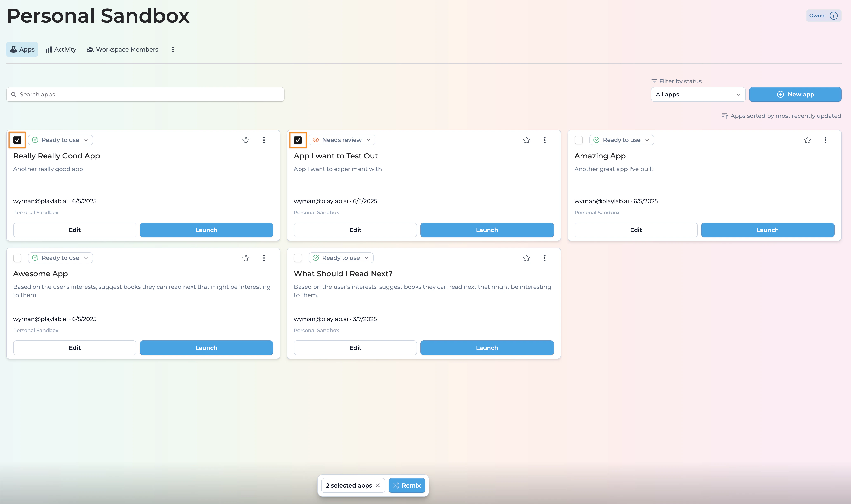Image resolution: width=851 pixels, height=504 pixels.
Task: Open the All apps status filter dropdown
Action: pyautogui.click(x=697, y=94)
